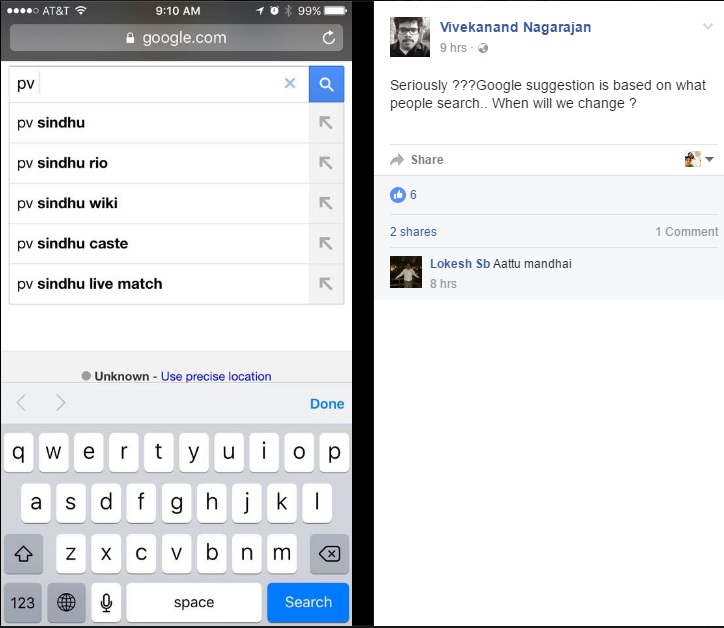Open the post's '9 hrs' timestamp
724x628 pixels.
453,48
